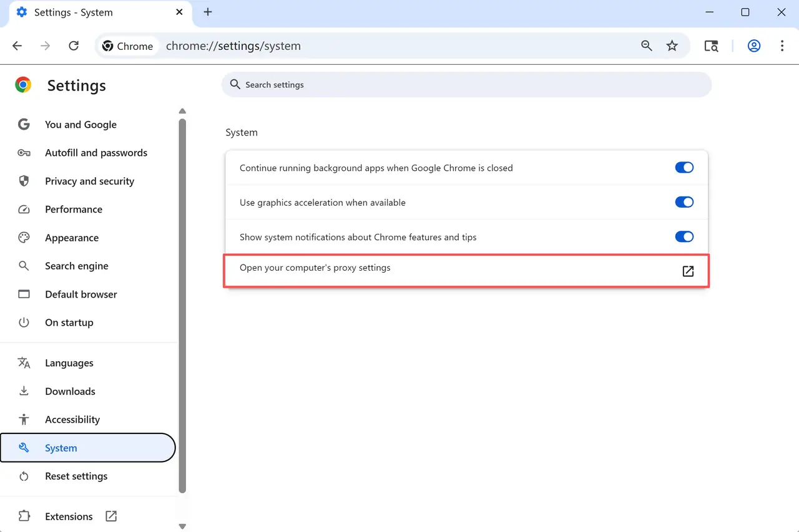This screenshot has width=799, height=532.
Task: Click the sidebar scroll-up arrow
Action: pyautogui.click(x=182, y=111)
